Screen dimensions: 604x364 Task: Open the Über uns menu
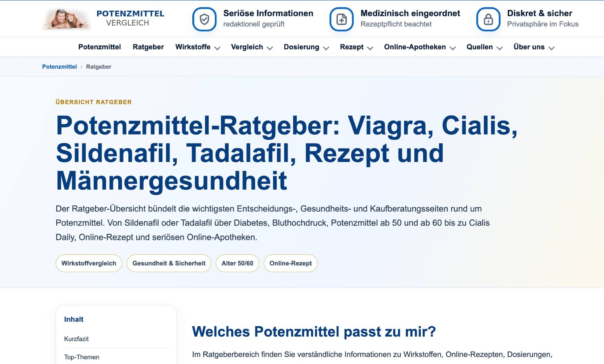(529, 47)
